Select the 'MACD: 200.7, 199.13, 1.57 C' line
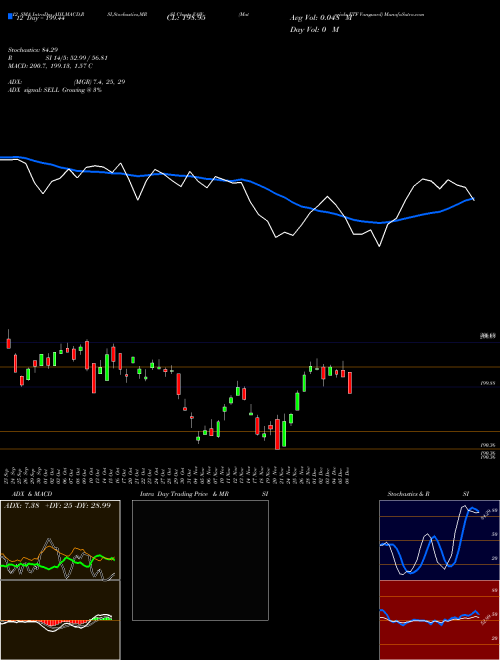 coord(50,66)
